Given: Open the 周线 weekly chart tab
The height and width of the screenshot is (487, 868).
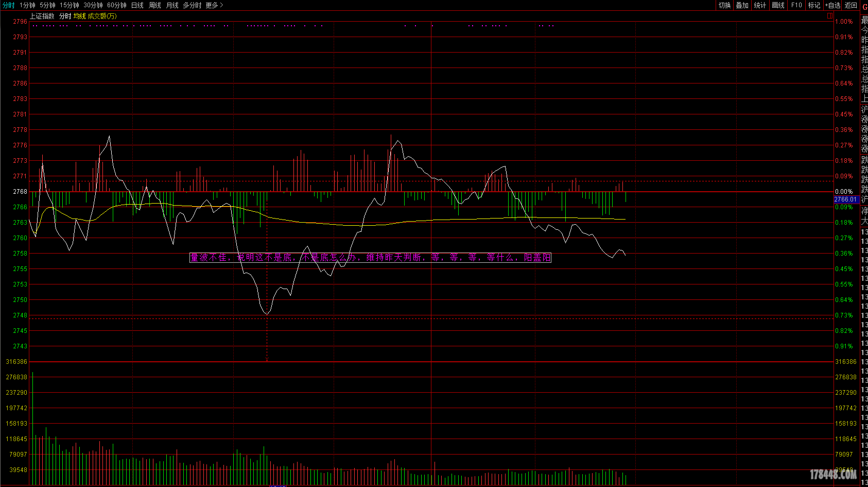Looking at the screenshot, I should [x=155, y=5].
